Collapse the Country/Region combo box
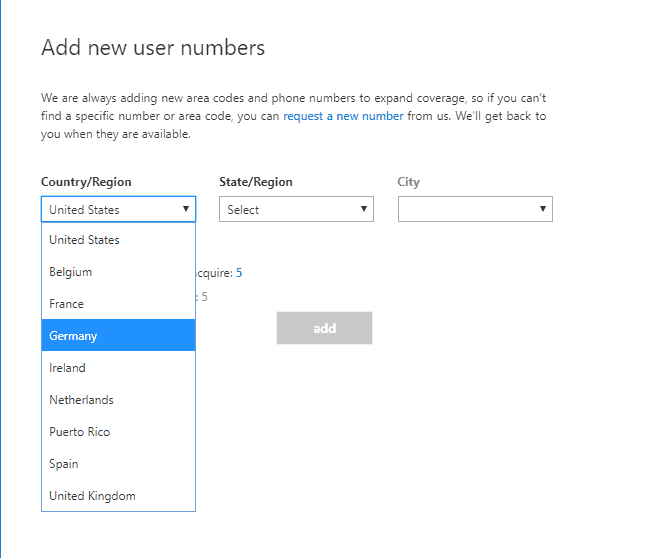This screenshot has height=558, width=653. tap(118, 209)
